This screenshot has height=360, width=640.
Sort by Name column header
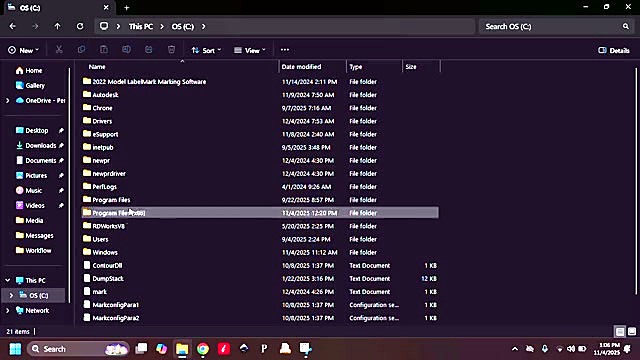click(97, 67)
